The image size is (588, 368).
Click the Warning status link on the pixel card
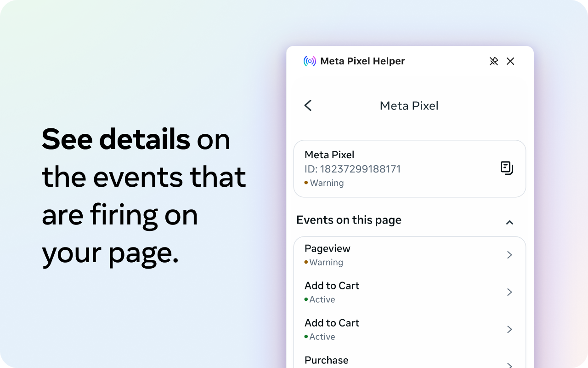coord(327,183)
